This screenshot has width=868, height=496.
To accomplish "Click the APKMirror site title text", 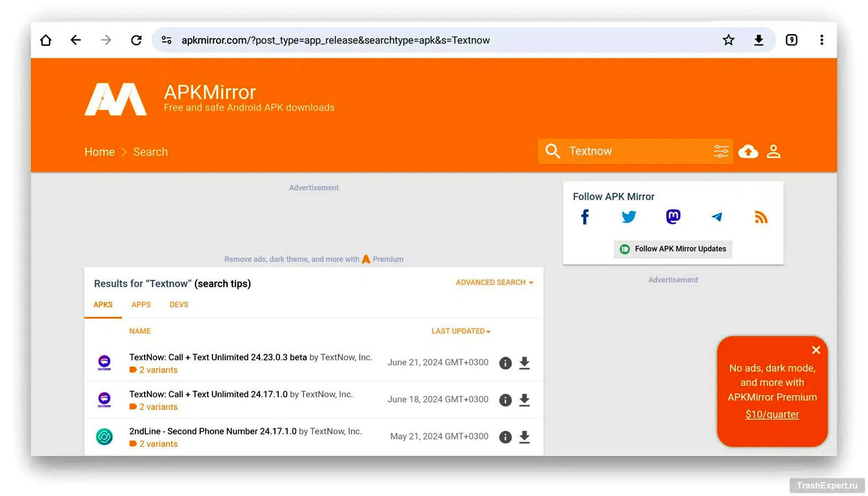I will (x=210, y=92).
